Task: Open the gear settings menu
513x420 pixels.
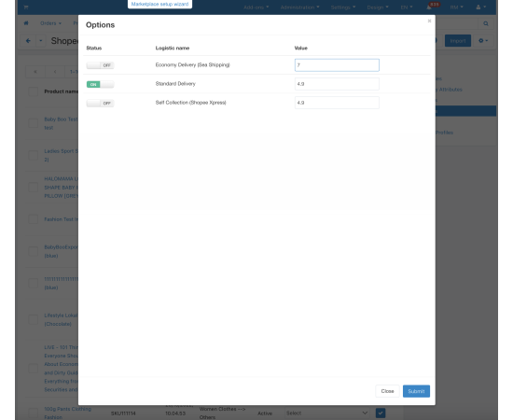Action: (483, 40)
